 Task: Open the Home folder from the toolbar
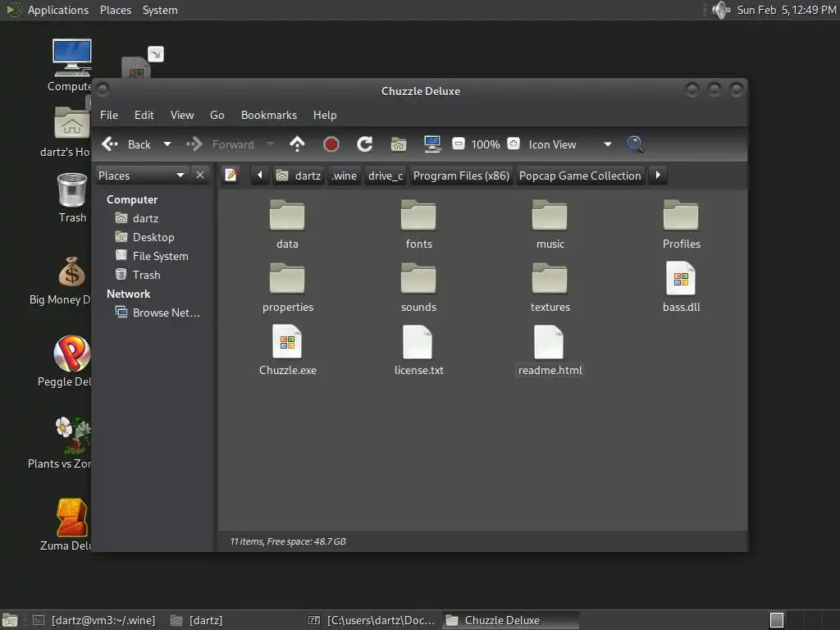click(399, 144)
